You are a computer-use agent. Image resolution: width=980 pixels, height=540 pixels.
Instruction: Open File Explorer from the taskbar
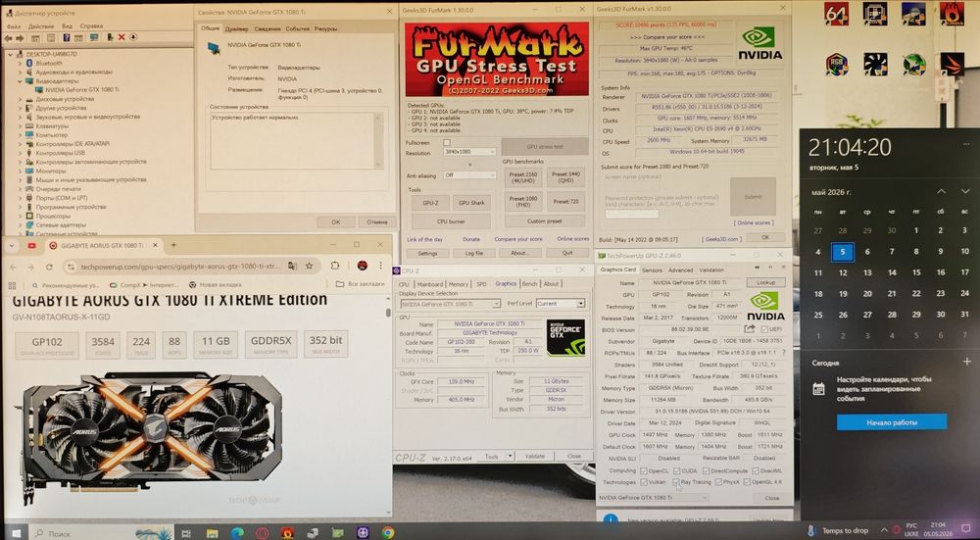[x=212, y=533]
